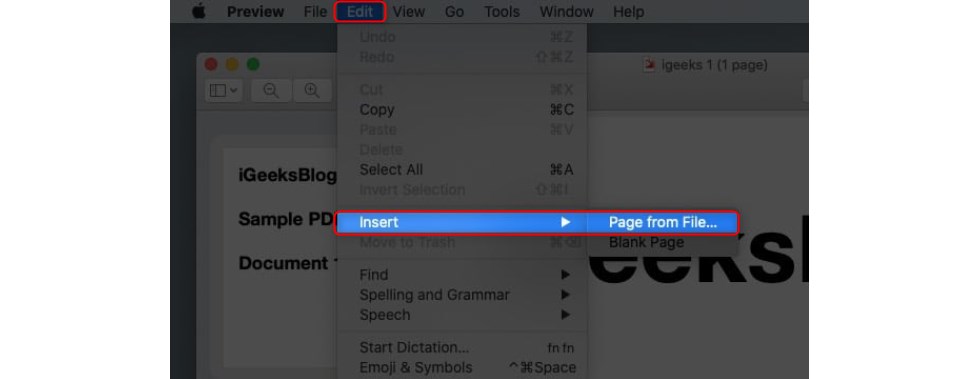Expand the Spelling and Grammar submenu
Screen dimensions: 979x379
pos(462,295)
